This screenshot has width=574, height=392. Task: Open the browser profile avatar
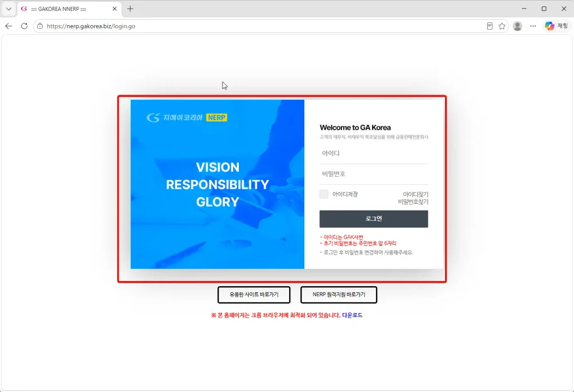[x=517, y=26]
